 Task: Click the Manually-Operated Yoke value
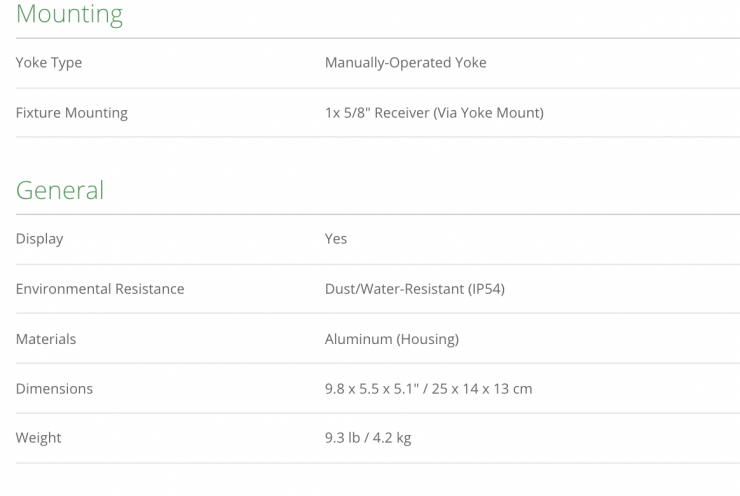(405, 63)
